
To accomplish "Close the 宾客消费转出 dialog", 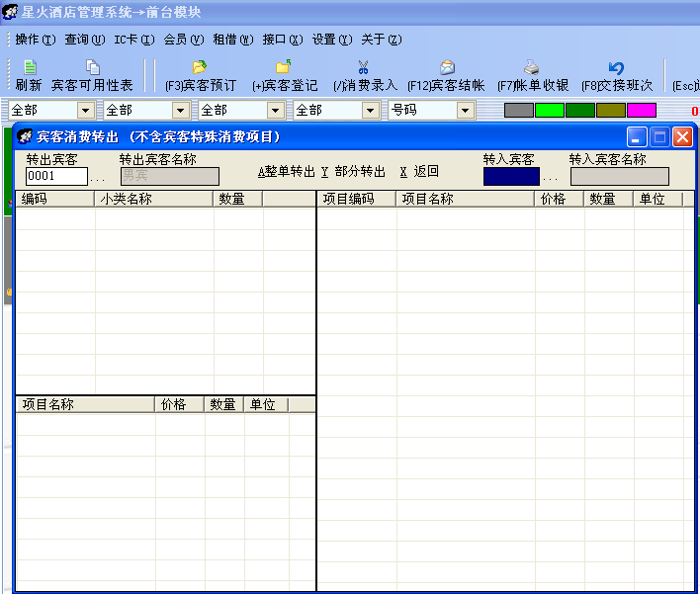I will coord(682,137).
